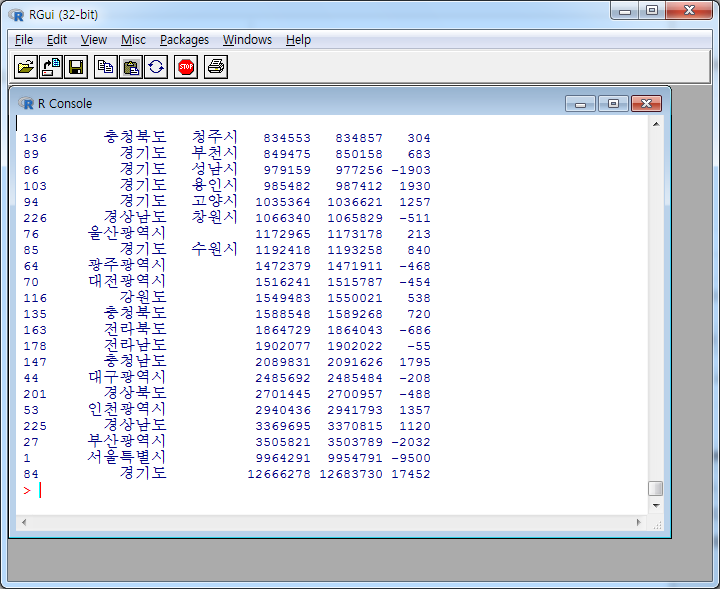Image resolution: width=720 pixels, height=589 pixels.
Task: Close the RGui main window
Action: 689,11
